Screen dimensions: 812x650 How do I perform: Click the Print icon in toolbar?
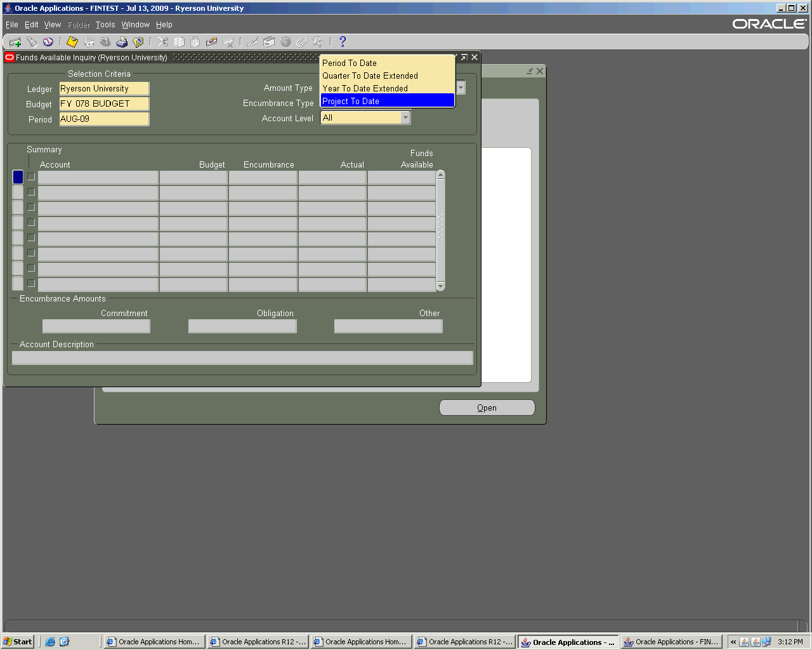click(122, 42)
